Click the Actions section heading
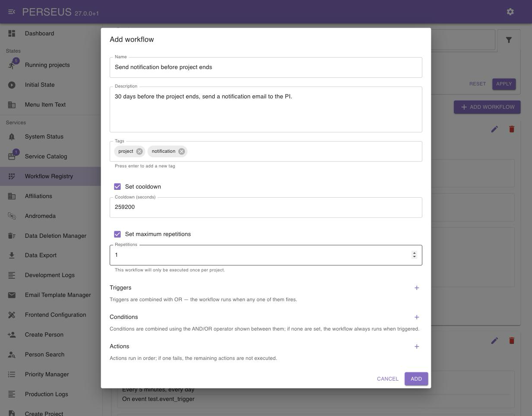Viewport: 532px width, 416px height. tap(120, 347)
